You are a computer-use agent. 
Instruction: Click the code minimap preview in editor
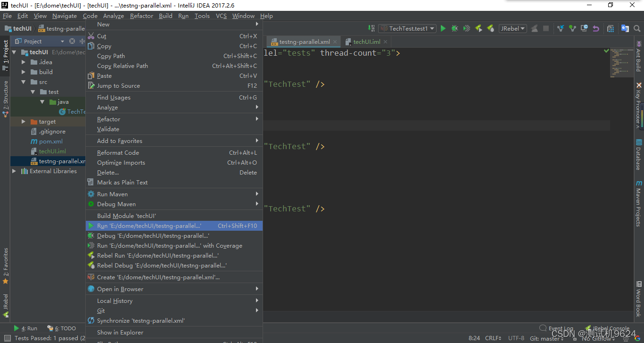click(x=621, y=63)
